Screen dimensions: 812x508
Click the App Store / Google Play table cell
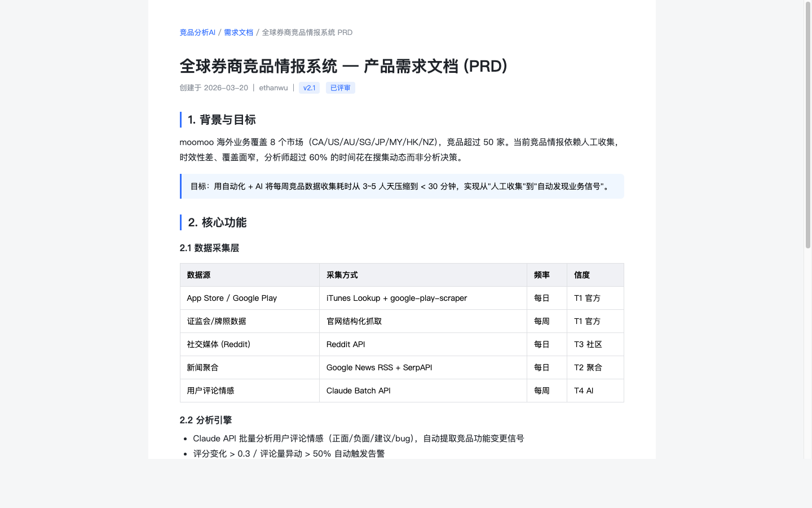(x=231, y=298)
